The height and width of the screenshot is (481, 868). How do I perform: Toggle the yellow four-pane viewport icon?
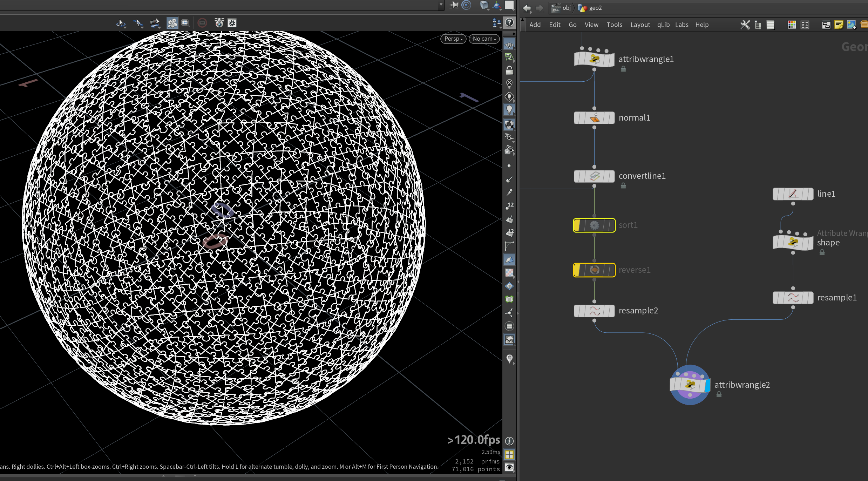point(509,455)
